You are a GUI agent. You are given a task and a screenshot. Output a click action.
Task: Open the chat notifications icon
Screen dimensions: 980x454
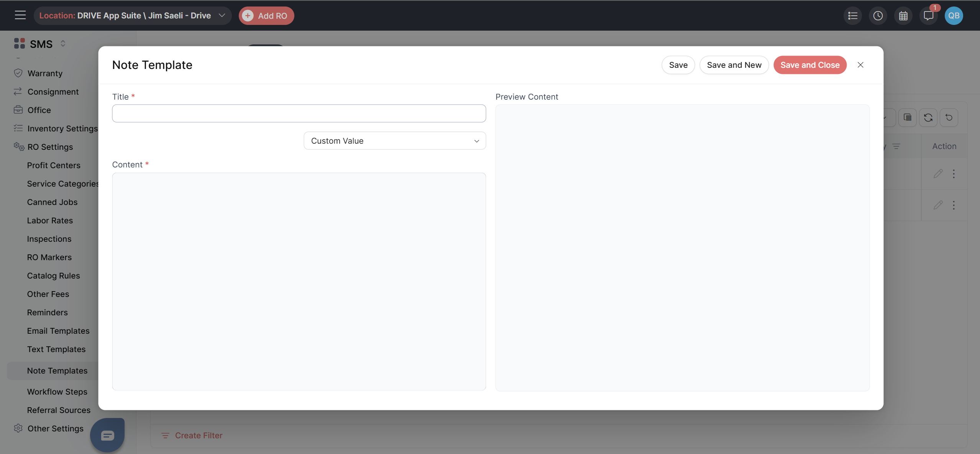click(x=928, y=16)
